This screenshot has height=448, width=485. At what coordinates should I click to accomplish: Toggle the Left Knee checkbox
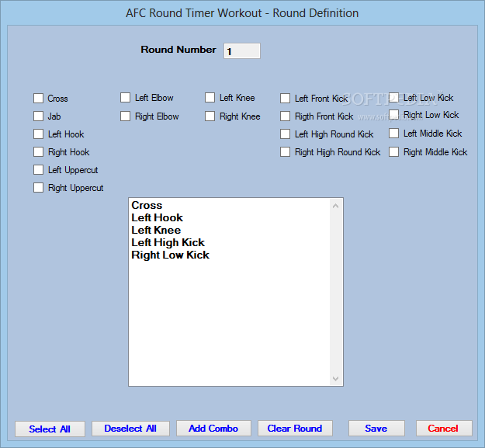[x=210, y=98]
